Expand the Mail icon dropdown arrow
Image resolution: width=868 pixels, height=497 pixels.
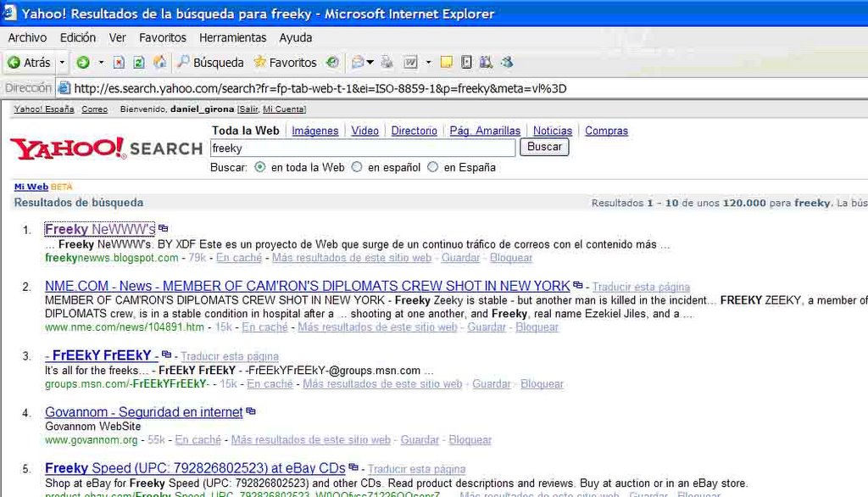(x=370, y=63)
